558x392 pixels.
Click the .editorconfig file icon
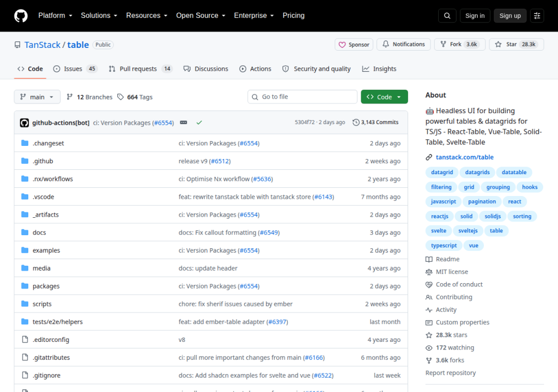[x=25, y=339]
